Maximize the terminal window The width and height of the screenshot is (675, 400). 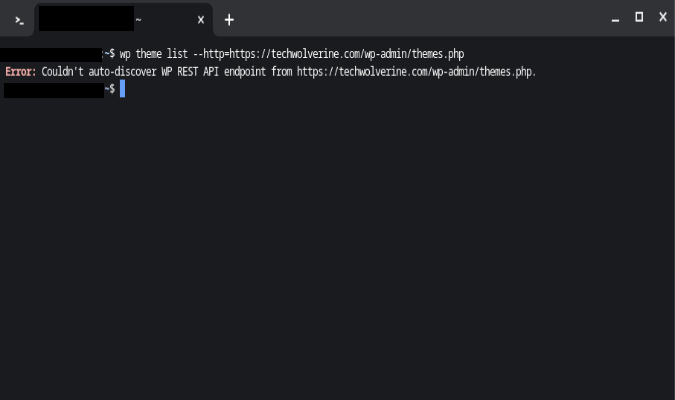coord(639,17)
